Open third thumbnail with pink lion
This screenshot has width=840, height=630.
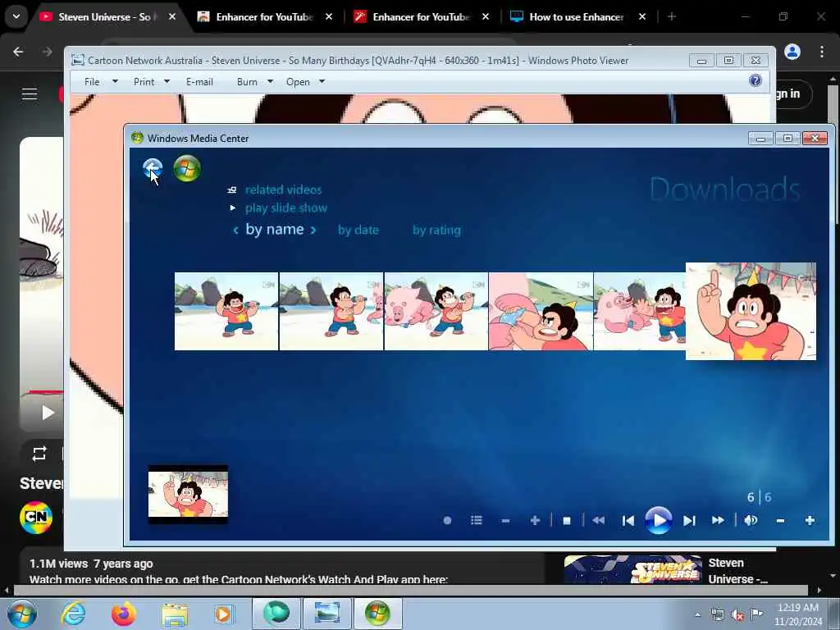coord(436,311)
